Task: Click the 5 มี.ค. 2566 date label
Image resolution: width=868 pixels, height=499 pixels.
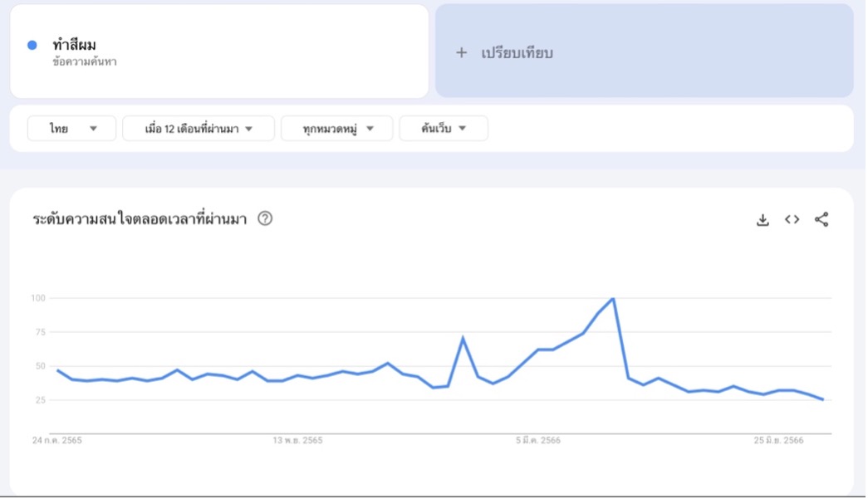Action: pyautogui.click(x=538, y=440)
